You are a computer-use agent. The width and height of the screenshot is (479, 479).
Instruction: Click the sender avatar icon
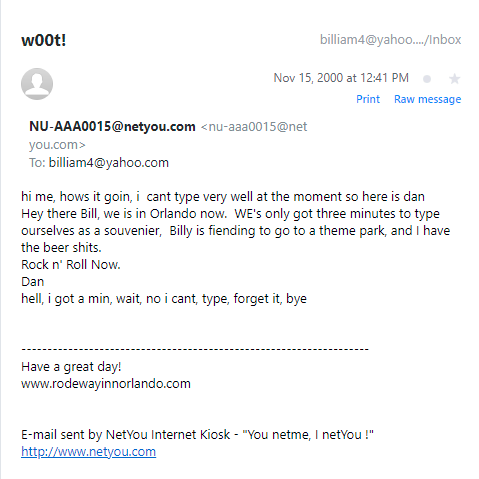click(x=37, y=84)
